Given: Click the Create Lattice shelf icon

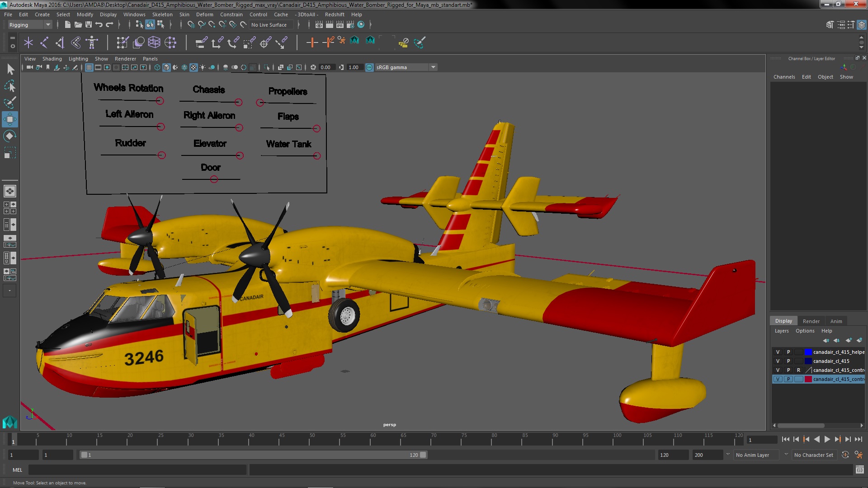Looking at the screenshot, I should 154,42.
